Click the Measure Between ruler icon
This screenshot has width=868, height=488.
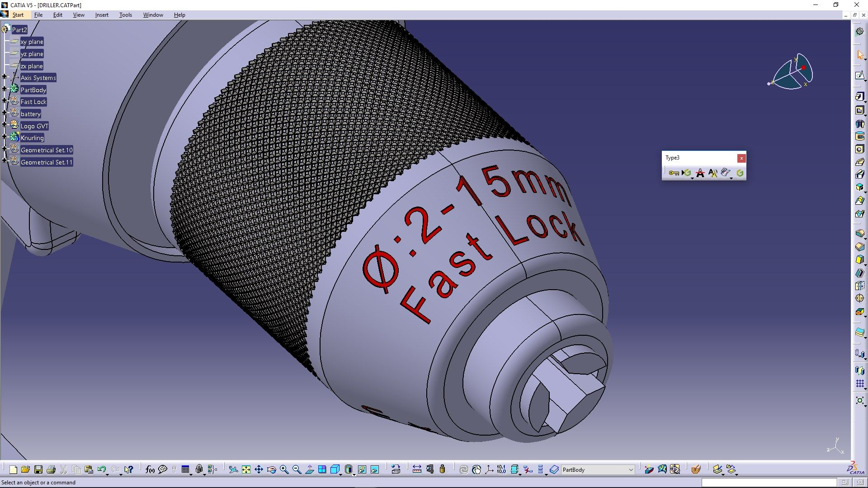[417, 470]
